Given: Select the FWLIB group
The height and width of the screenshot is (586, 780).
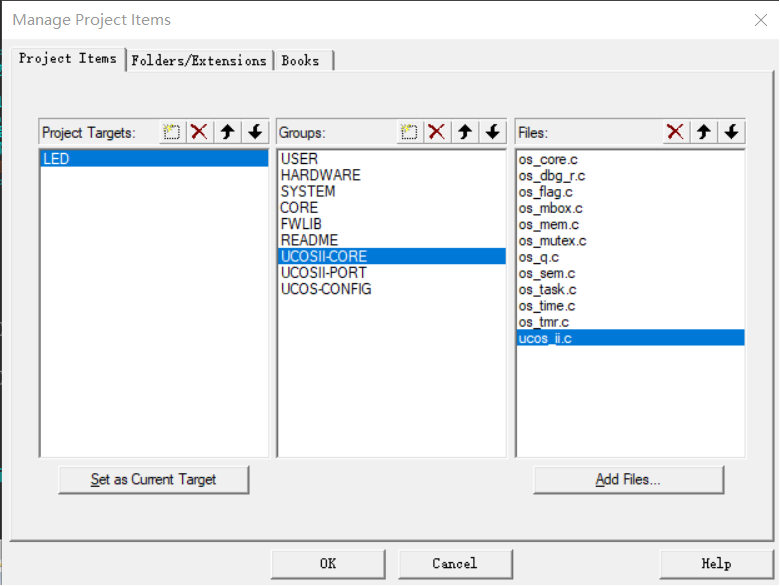Looking at the screenshot, I should coord(391,224).
